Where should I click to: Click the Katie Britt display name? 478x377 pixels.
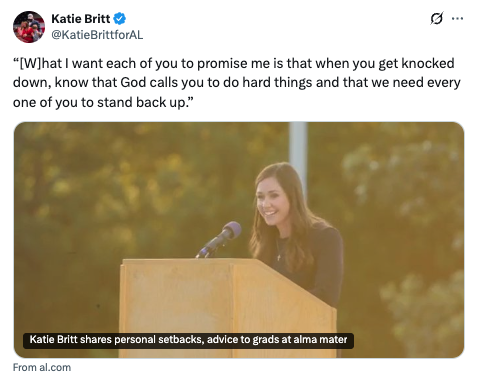81,19
